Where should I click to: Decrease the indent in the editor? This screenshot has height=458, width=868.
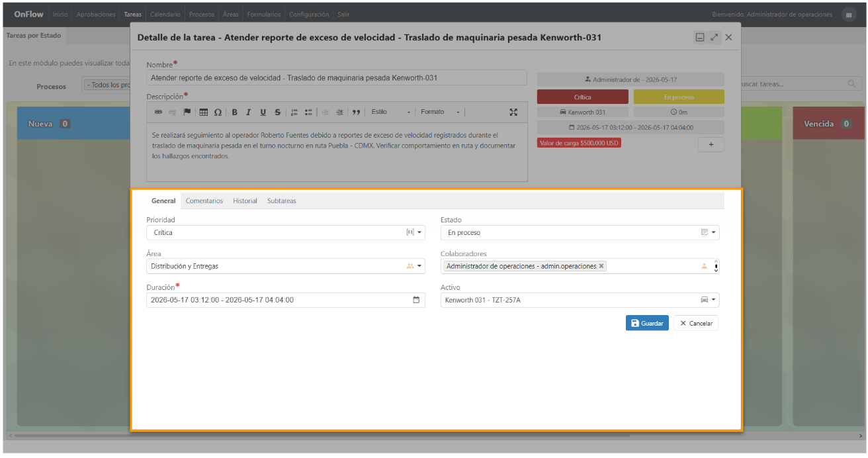pos(325,112)
